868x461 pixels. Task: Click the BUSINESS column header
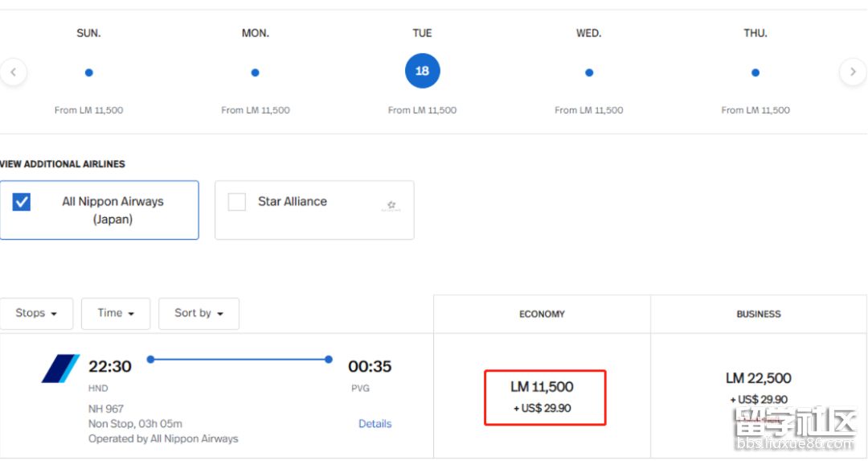click(759, 314)
